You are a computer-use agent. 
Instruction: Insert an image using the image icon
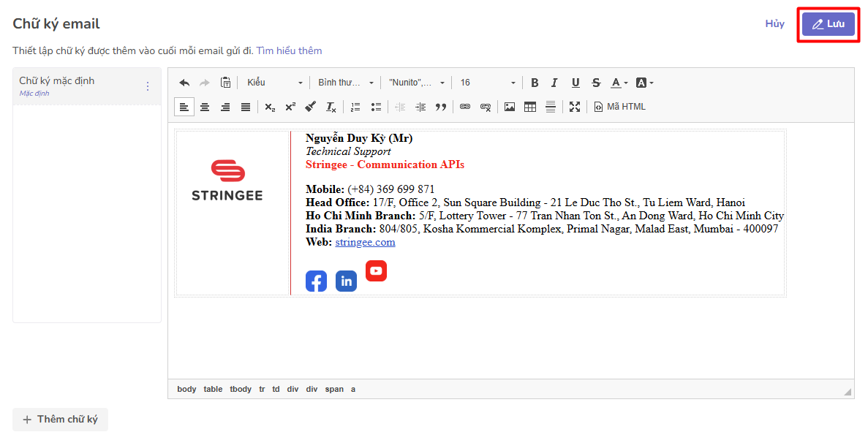[x=510, y=107]
